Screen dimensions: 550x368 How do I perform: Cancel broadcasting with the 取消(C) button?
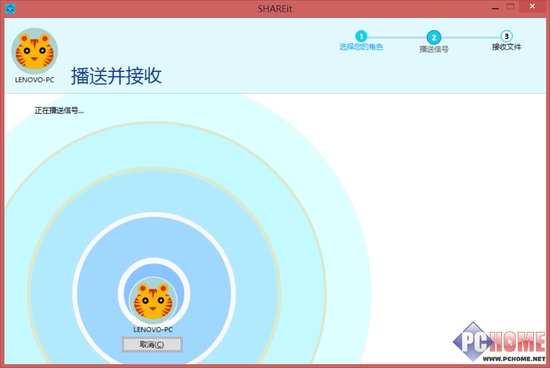coord(152,344)
